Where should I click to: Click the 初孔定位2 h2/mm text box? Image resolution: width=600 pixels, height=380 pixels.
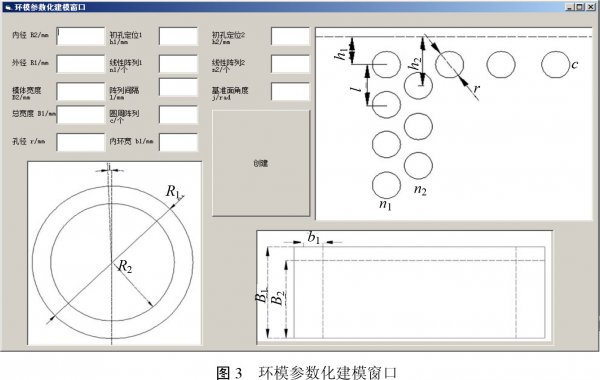click(290, 36)
